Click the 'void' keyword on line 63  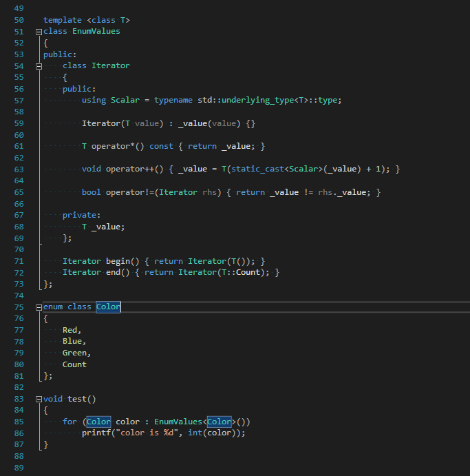pyautogui.click(x=92, y=169)
